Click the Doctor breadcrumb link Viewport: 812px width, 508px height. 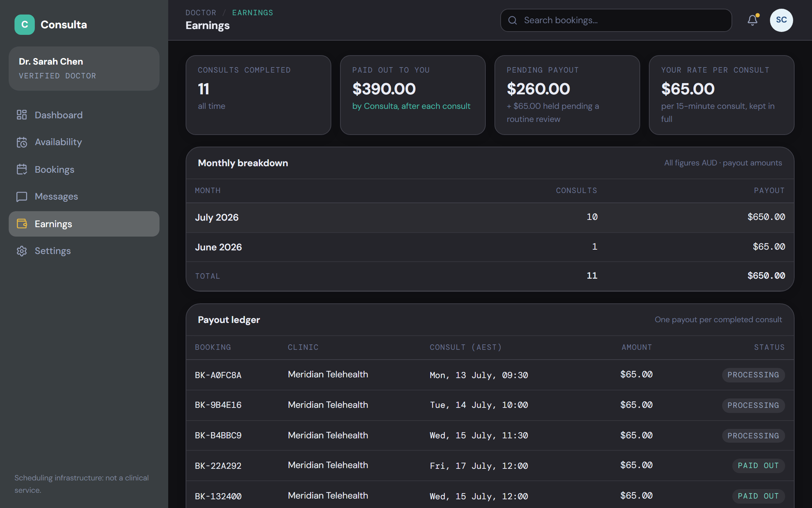click(201, 13)
